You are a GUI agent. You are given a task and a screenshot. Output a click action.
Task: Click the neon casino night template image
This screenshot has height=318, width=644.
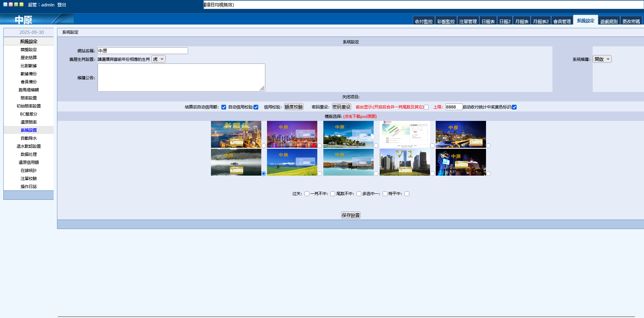coord(461,162)
